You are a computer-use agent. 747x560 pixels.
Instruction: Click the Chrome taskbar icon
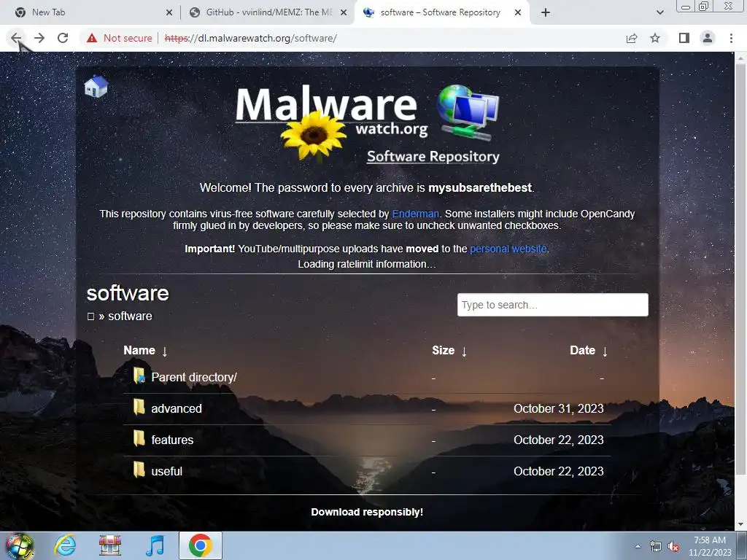tap(200, 545)
